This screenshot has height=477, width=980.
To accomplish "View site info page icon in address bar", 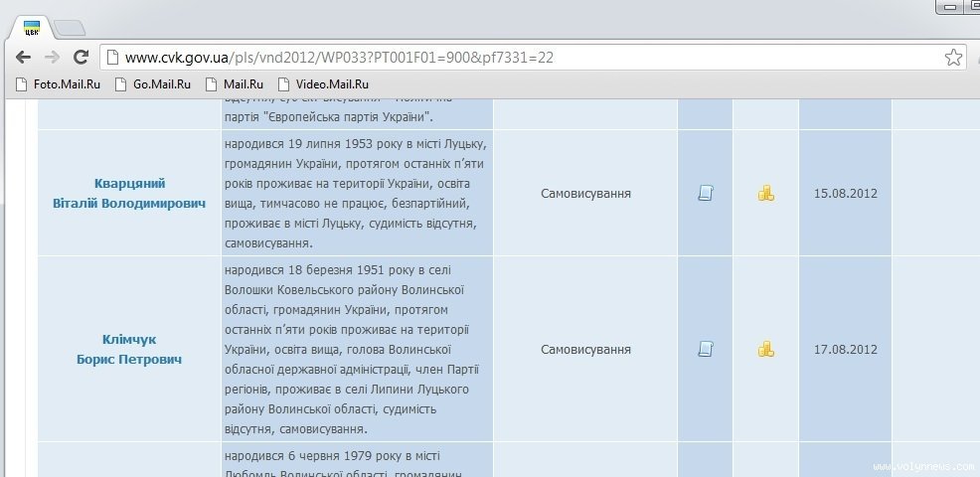I will 112,58.
